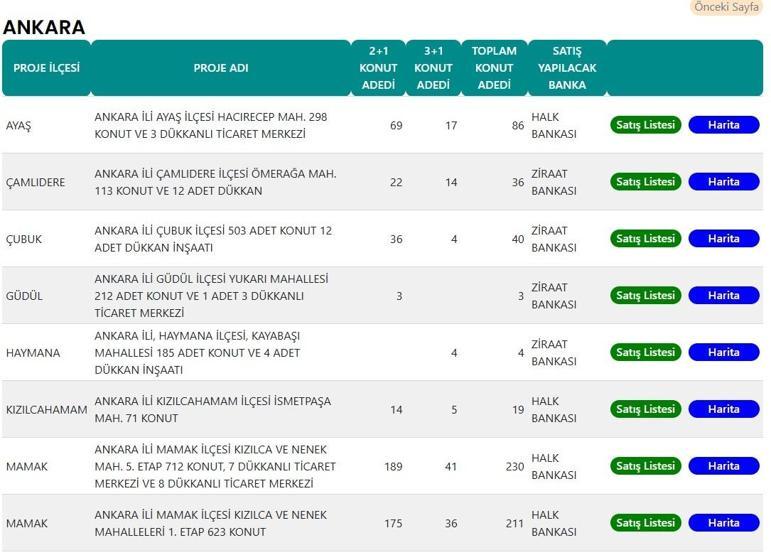The image size is (771, 555).
Task: View Harita for KIZILCAHAMAM project
Action: [724, 409]
